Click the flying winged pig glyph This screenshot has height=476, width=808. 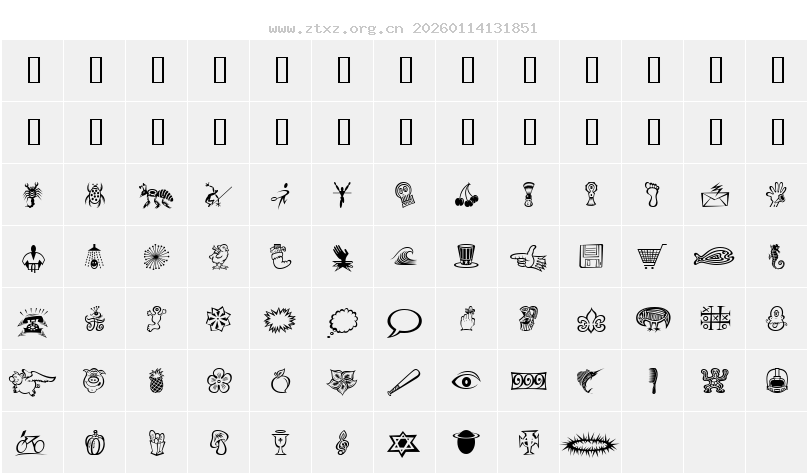[x=32, y=382]
